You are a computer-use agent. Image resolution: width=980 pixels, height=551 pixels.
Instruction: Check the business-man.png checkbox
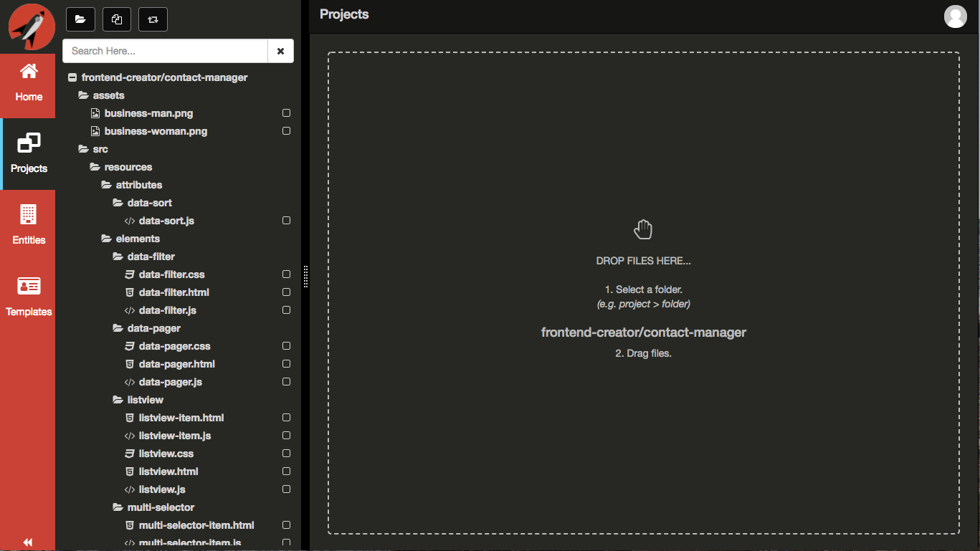[x=286, y=113]
